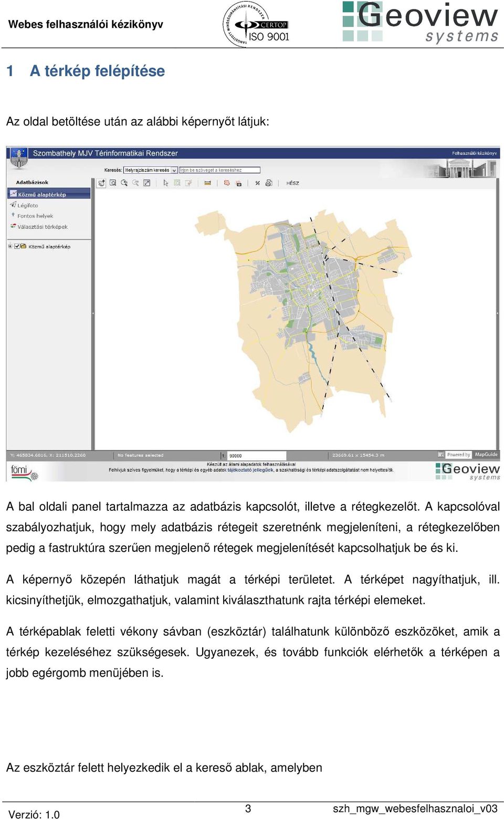Click the zoom out magnifier icon
504x820 pixels.
click(135, 183)
